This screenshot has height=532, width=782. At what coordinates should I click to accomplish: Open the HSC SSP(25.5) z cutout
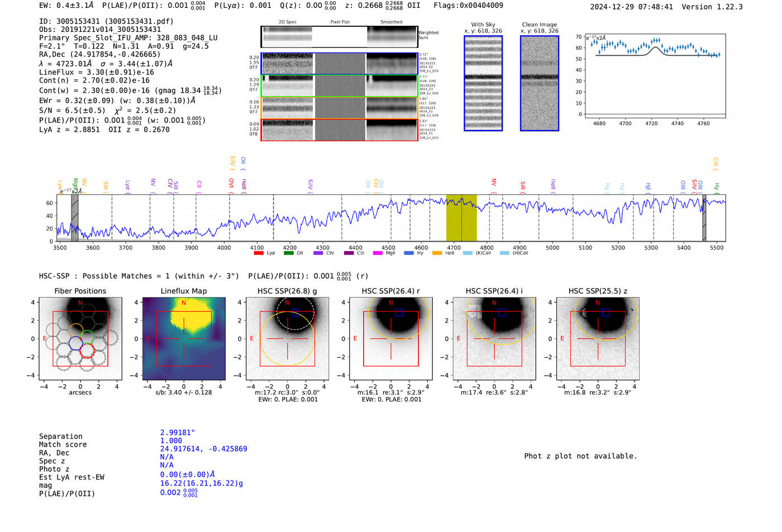[598, 339]
